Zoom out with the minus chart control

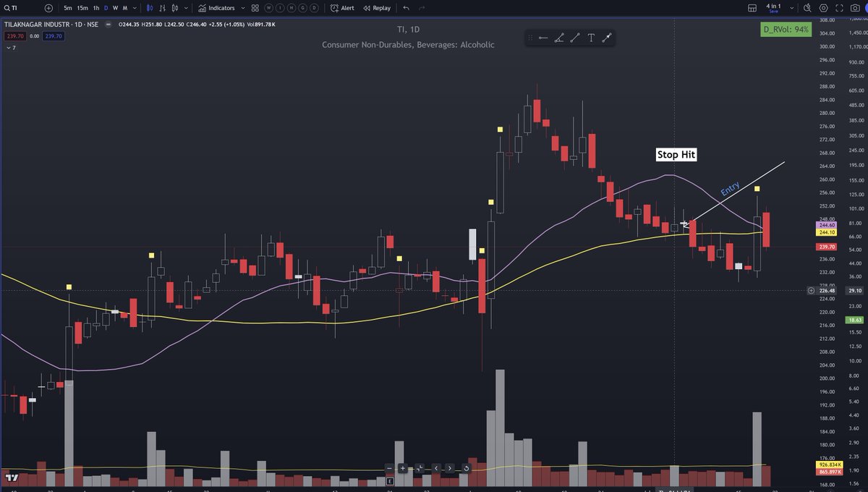pyautogui.click(x=390, y=468)
